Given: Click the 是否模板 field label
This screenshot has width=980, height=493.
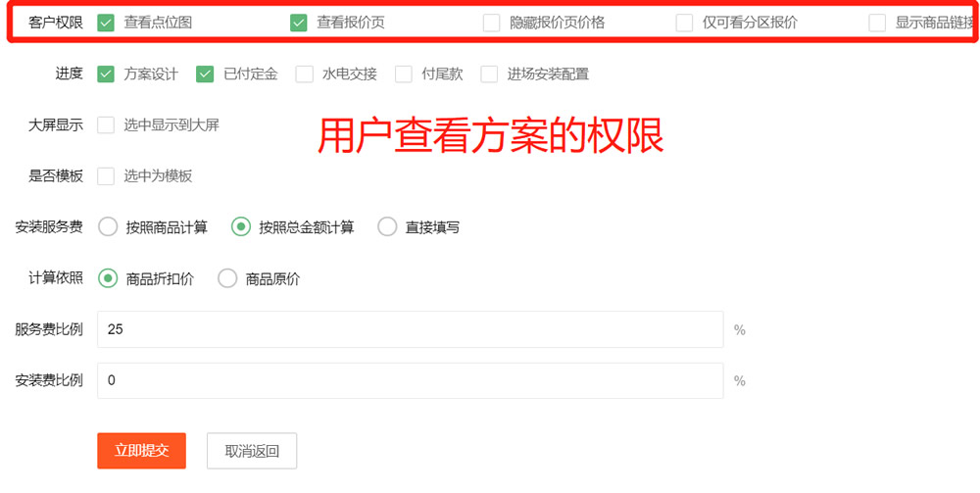Looking at the screenshot, I should 56,176.
